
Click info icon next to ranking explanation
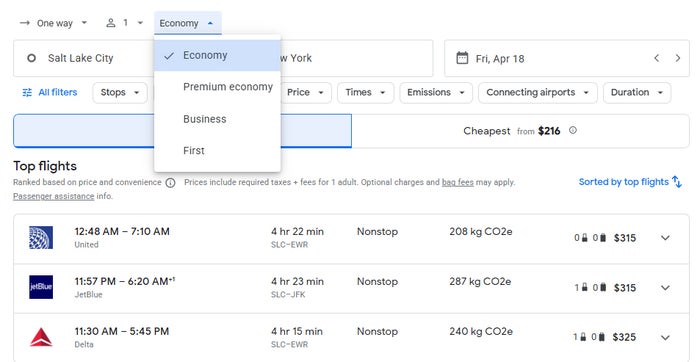170,183
